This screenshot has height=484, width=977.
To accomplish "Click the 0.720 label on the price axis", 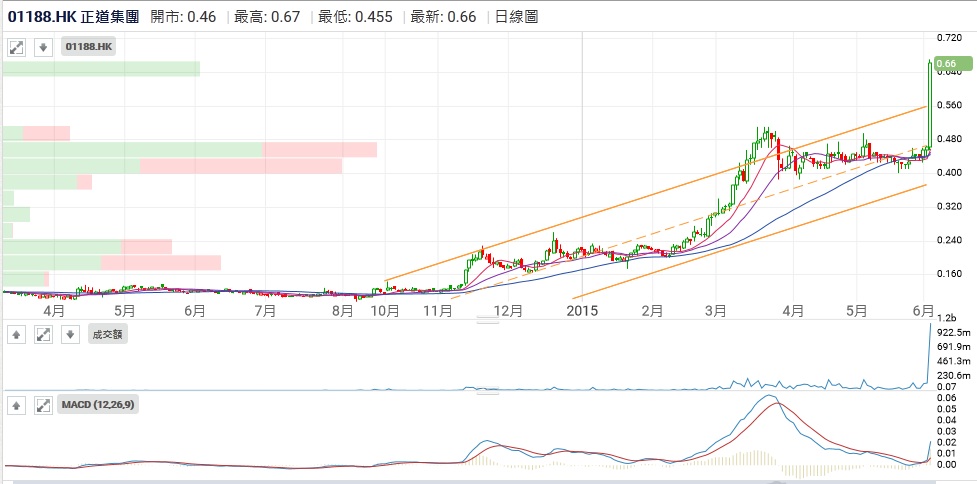I will (948, 37).
